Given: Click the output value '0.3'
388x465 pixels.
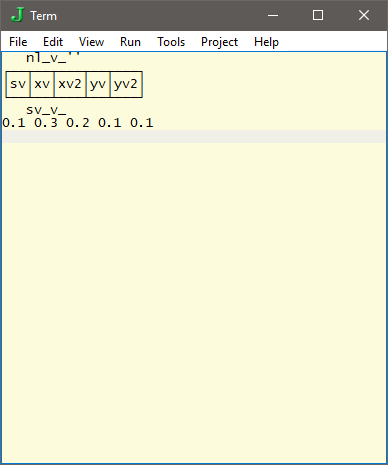Looking at the screenshot, I should (46, 123).
